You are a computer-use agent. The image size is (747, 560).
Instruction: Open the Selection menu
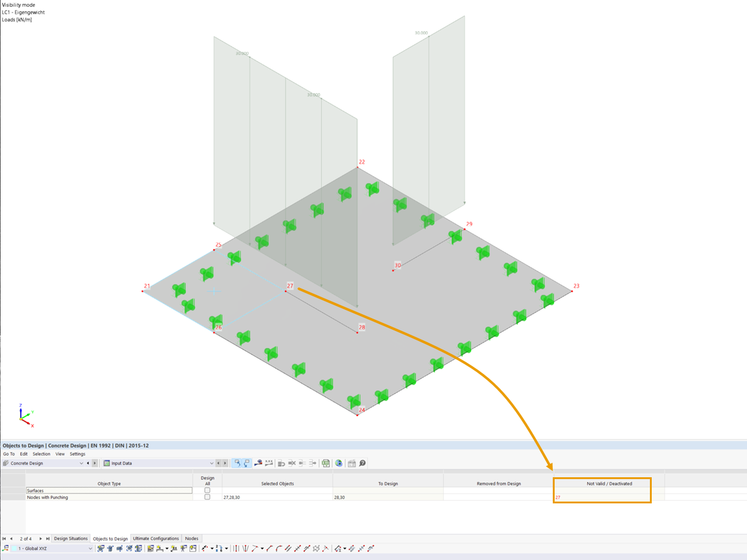pos(42,454)
